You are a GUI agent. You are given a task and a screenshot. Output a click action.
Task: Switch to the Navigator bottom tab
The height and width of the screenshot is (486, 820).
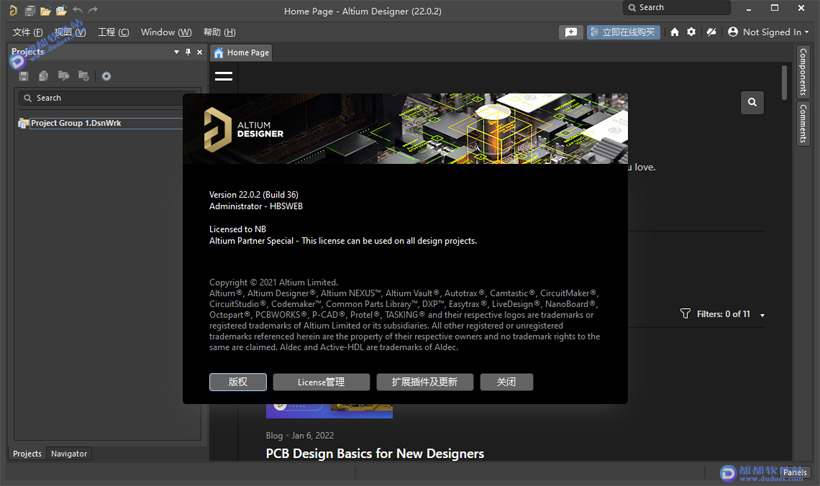69,454
